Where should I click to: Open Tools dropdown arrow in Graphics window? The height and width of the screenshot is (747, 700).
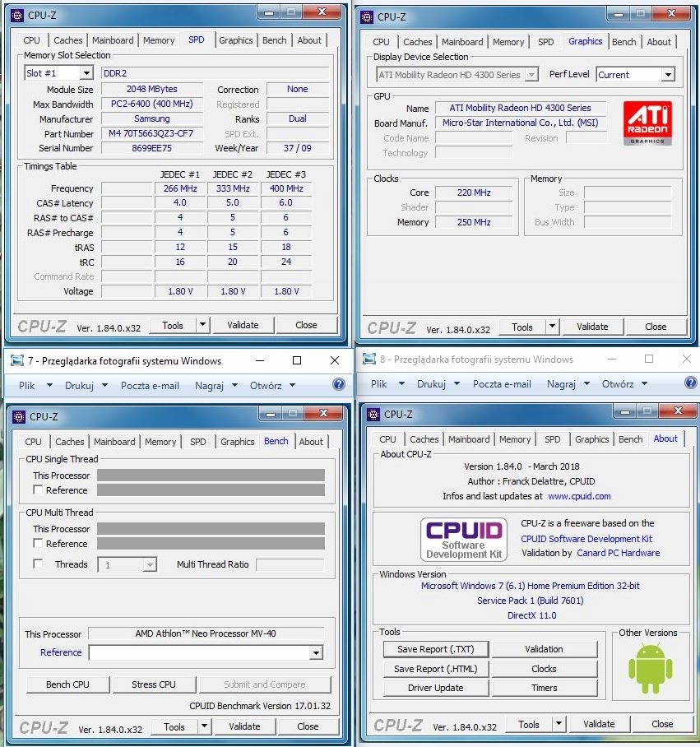click(552, 327)
